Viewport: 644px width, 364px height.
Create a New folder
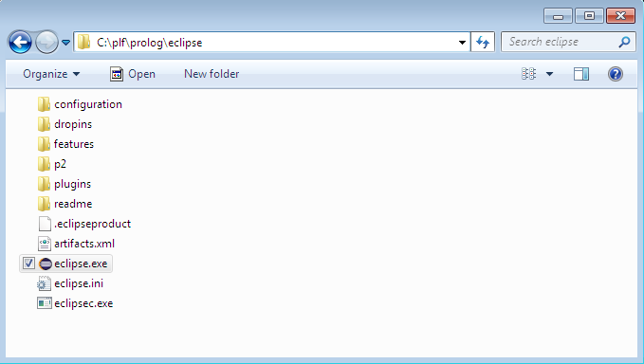pyautogui.click(x=212, y=74)
